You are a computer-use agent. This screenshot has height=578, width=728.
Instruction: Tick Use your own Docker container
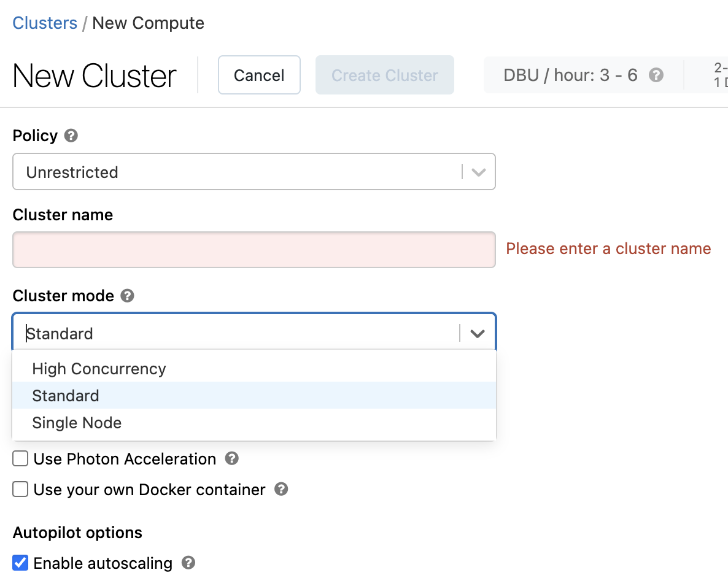[21, 489]
